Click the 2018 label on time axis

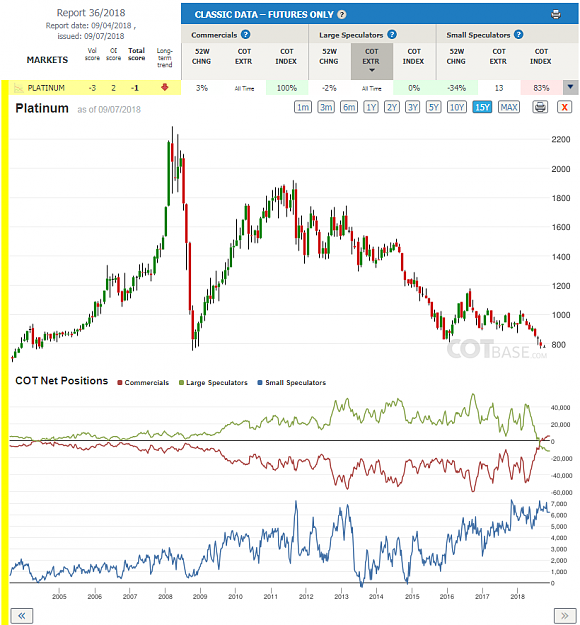pyautogui.click(x=517, y=596)
